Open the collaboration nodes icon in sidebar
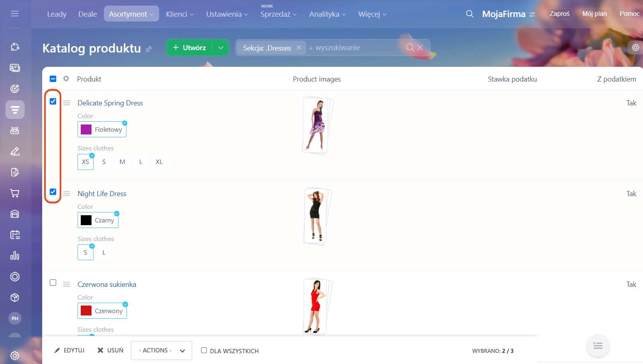643x364 pixels. click(15, 47)
